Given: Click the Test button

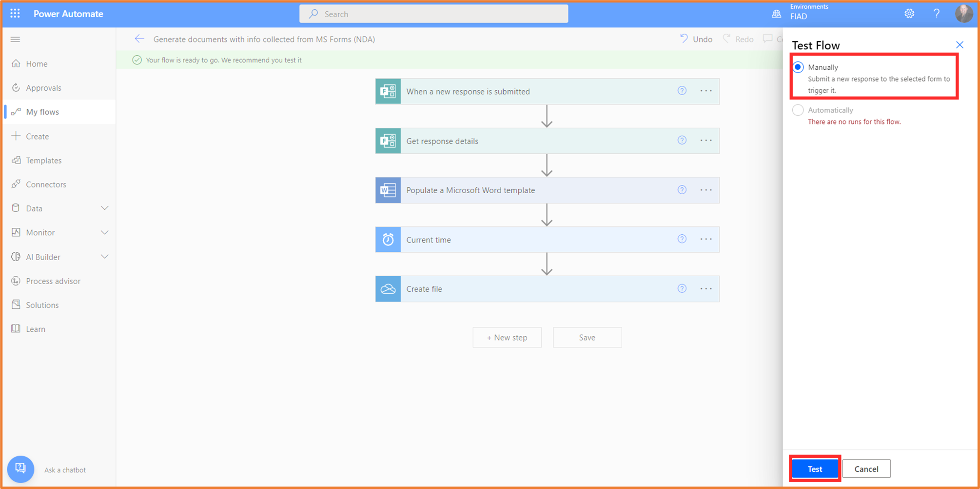Looking at the screenshot, I should [x=815, y=469].
